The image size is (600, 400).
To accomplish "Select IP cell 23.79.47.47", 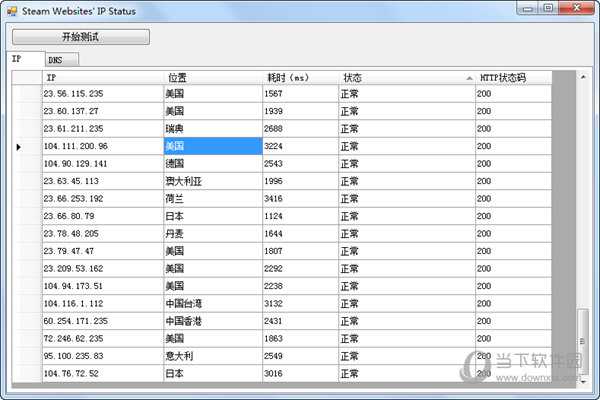I will coord(103,251).
